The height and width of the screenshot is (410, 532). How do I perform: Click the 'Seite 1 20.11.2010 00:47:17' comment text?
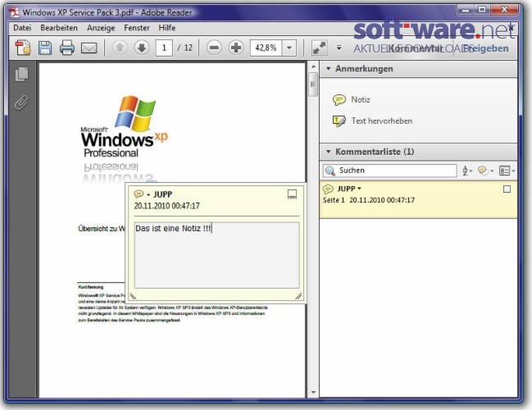(369, 200)
